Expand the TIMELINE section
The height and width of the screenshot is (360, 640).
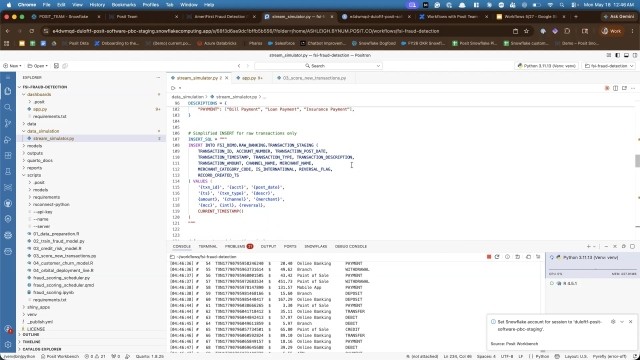tap(31, 342)
